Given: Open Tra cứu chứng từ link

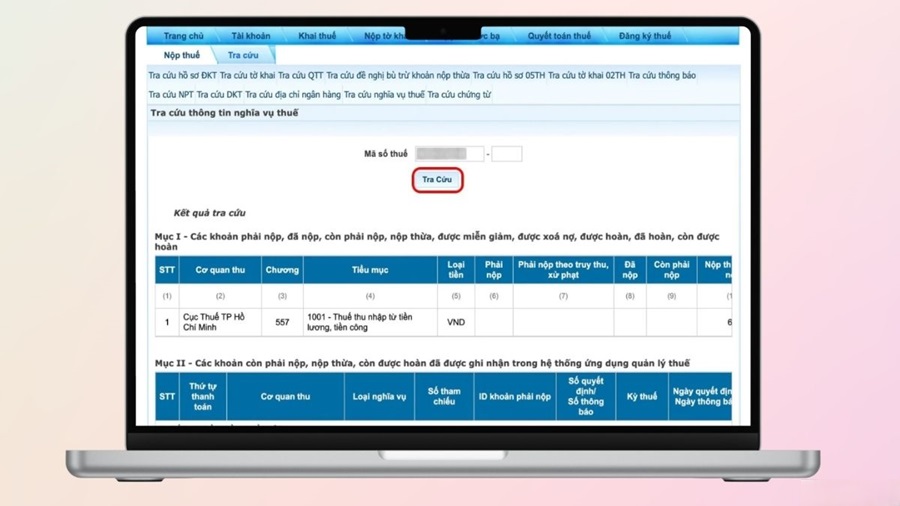Looking at the screenshot, I should click(x=459, y=95).
